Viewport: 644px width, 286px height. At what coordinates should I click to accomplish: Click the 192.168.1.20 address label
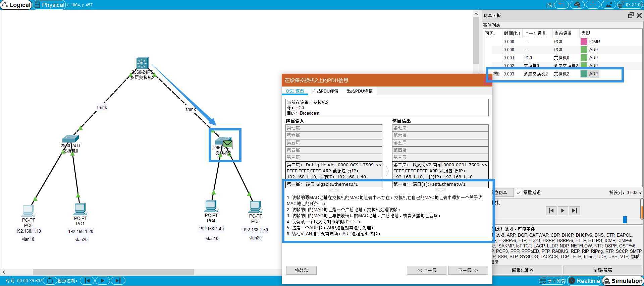point(80,231)
